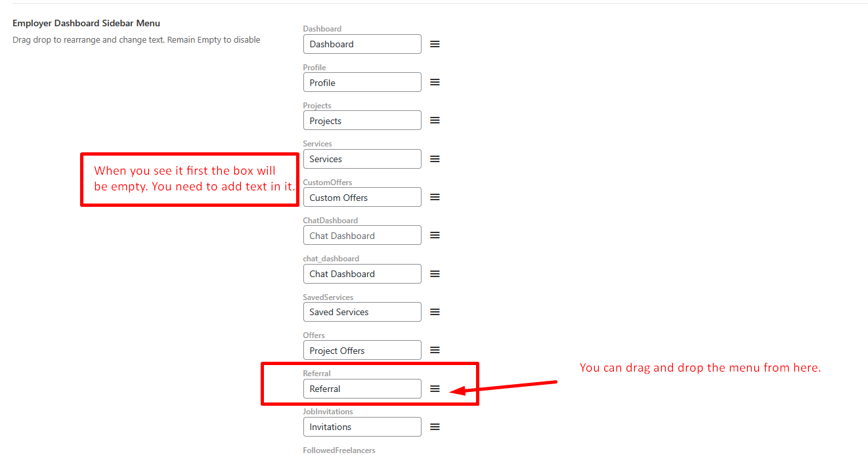Focus the Profile menu text field

point(362,82)
